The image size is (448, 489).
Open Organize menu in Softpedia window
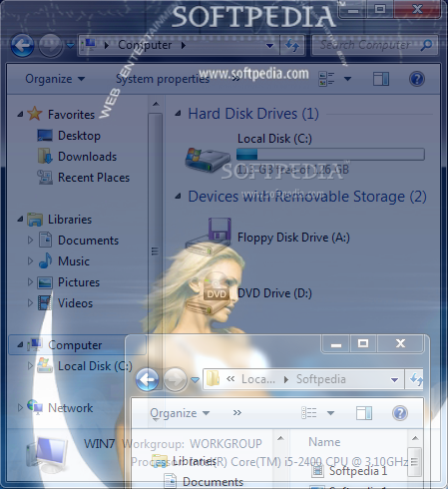[180, 413]
